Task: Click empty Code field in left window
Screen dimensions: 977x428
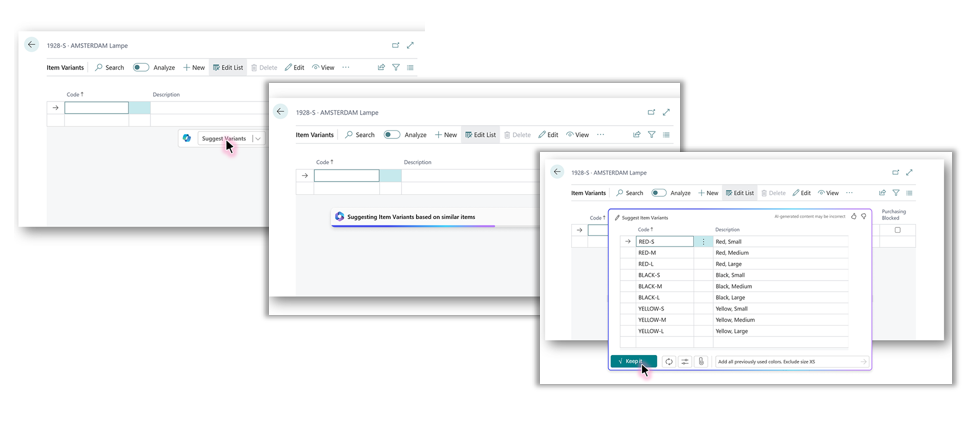Action: pos(97,108)
